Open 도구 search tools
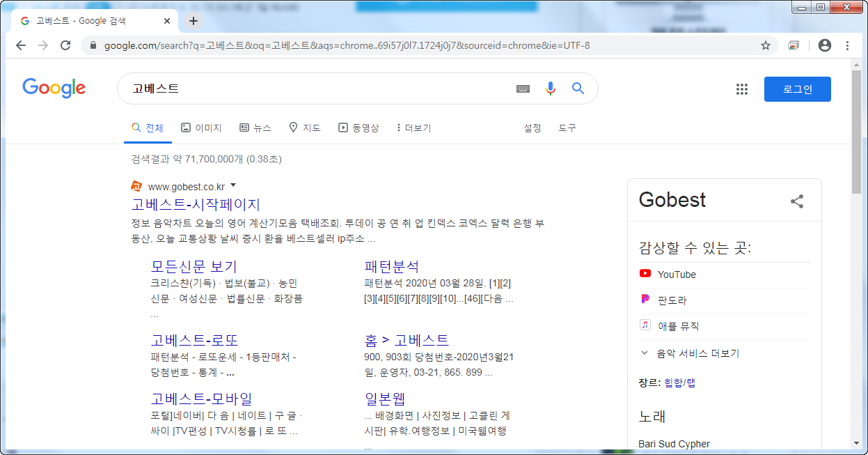Image resolution: width=868 pixels, height=455 pixels. coord(567,128)
